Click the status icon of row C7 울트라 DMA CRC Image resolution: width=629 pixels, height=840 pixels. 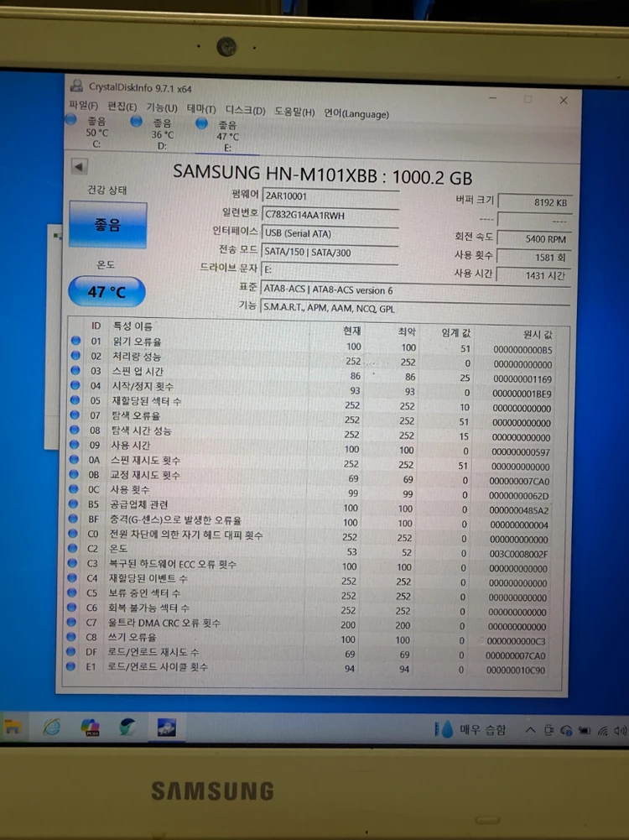(71, 622)
